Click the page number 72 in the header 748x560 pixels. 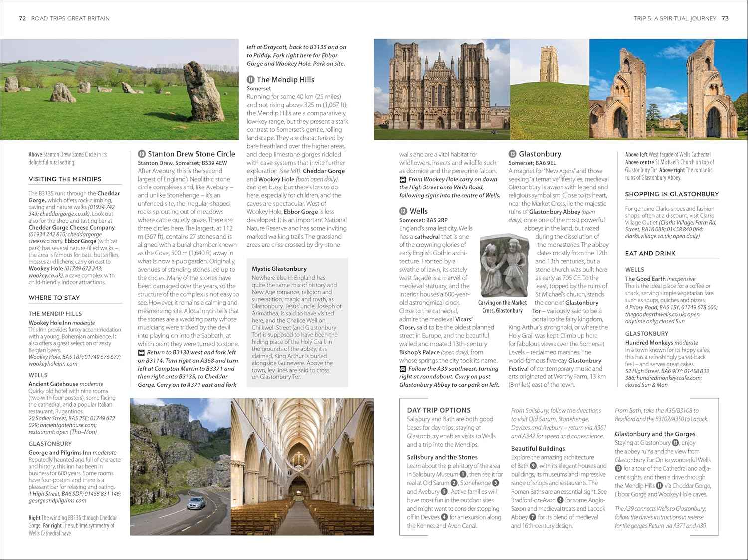(22, 19)
